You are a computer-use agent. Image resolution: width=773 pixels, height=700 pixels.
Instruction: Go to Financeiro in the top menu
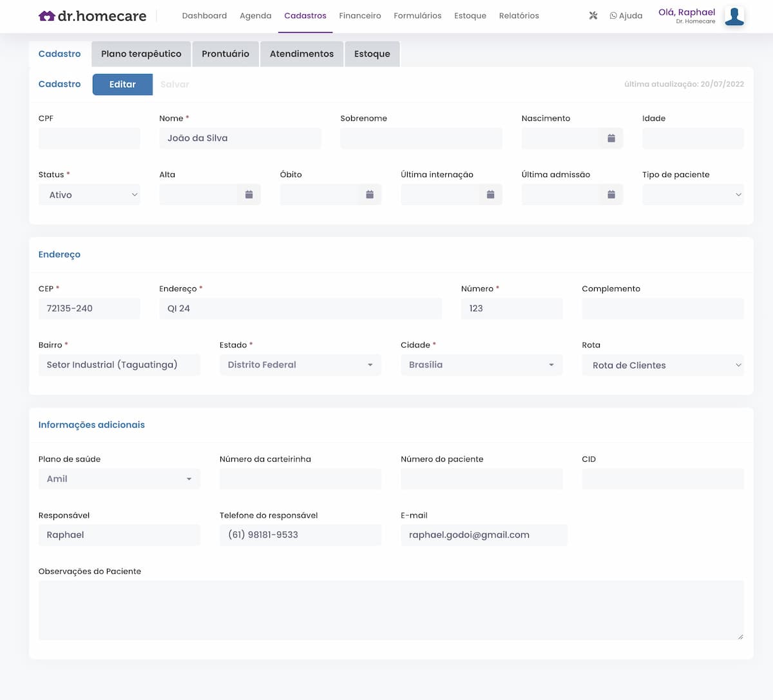pyautogui.click(x=359, y=16)
